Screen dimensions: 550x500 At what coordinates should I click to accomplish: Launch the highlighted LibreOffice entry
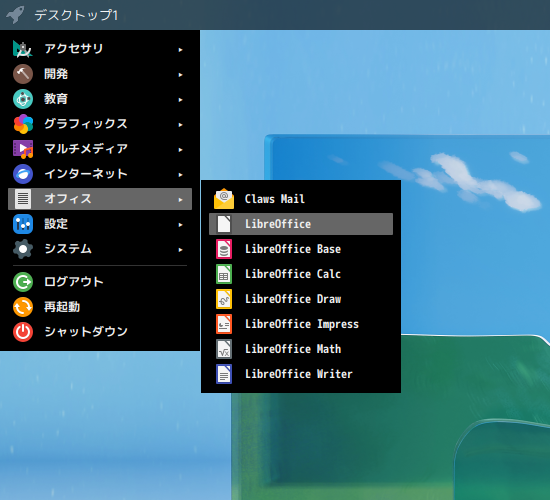301,224
